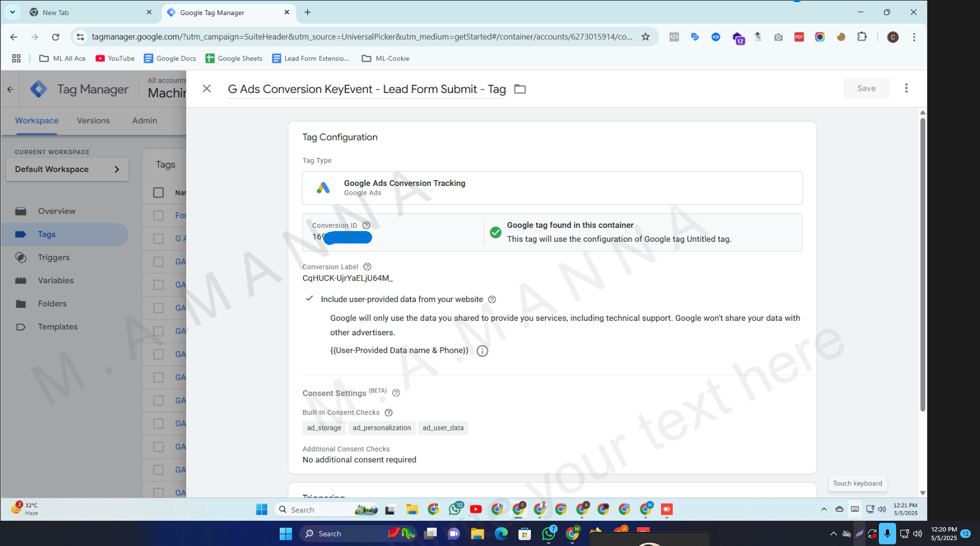Open the ML-Cookie bookmark folder
980x546 pixels.
[386, 59]
